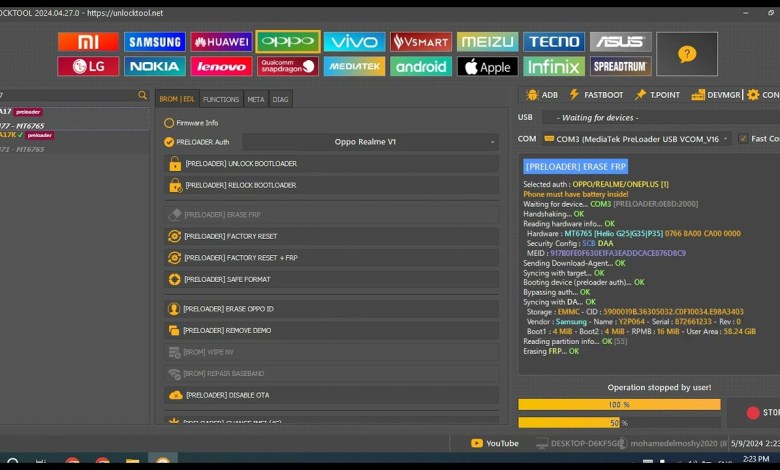The image size is (780, 470).
Task: Select the Samsung brand logo
Action: (x=155, y=42)
